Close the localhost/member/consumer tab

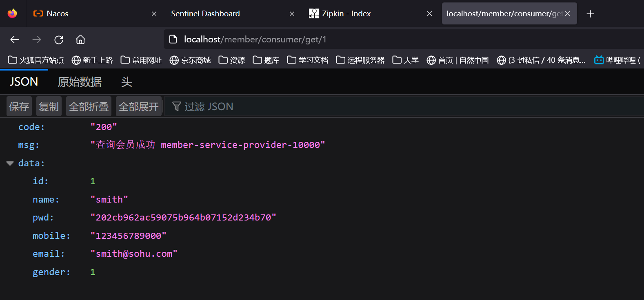pos(567,14)
